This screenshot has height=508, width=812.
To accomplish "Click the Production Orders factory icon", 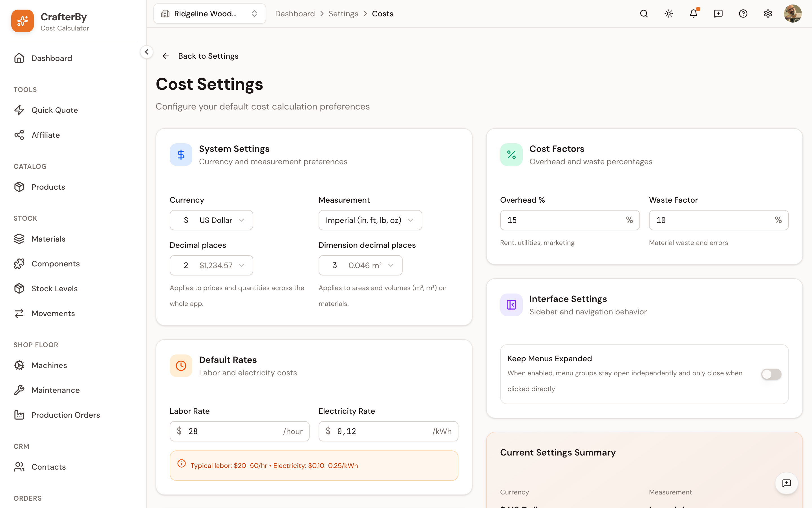I will point(19,415).
